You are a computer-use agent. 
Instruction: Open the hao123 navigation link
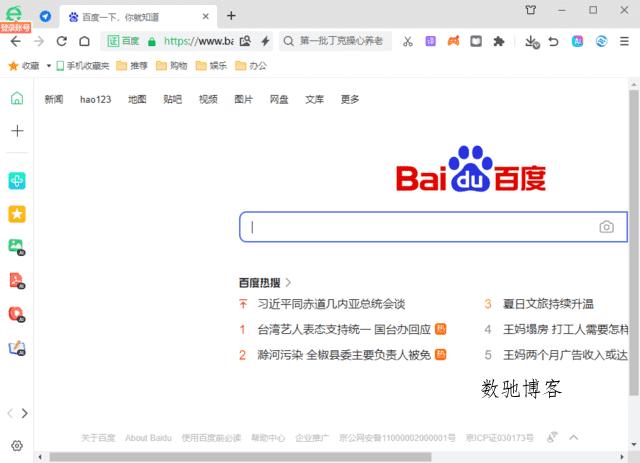point(96,99)
